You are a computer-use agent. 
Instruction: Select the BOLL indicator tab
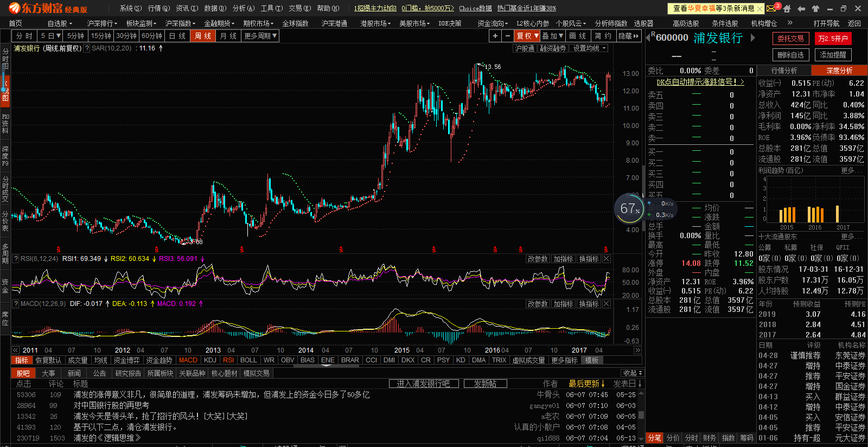coord(248,360)
